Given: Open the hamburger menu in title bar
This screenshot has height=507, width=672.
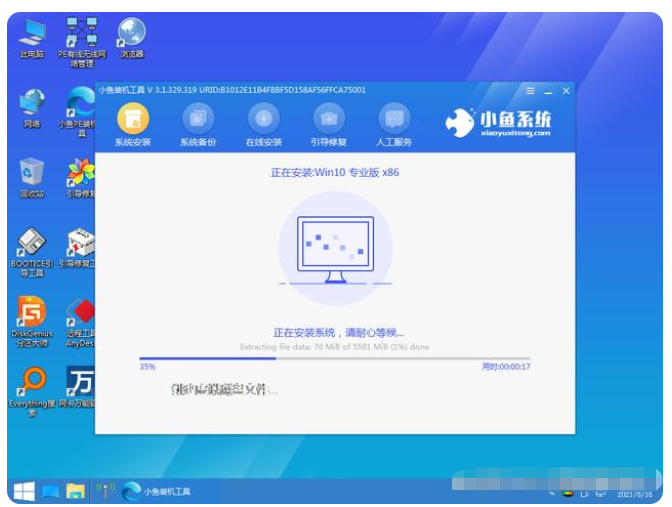Looking at the screenshot, I should (531, 91).
